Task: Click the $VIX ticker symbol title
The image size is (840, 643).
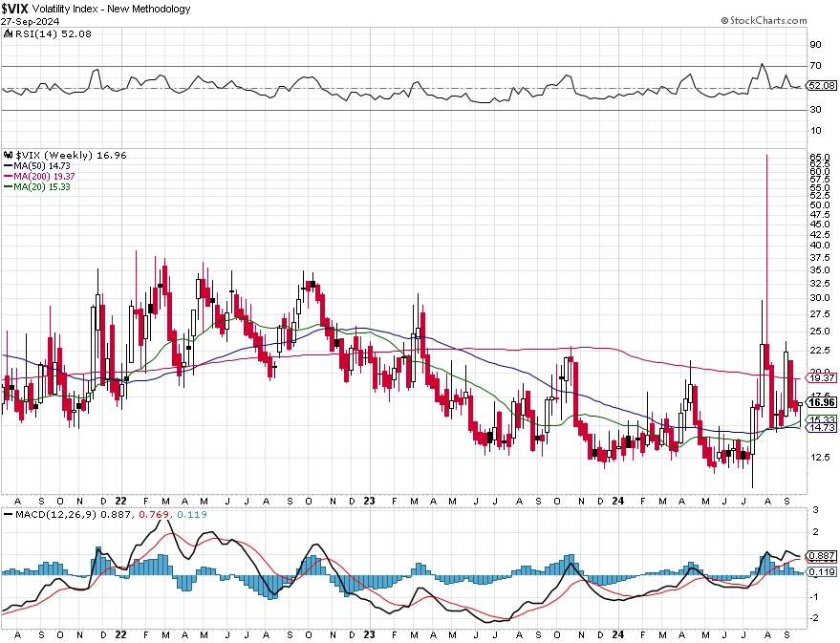Action: point(14,9)
